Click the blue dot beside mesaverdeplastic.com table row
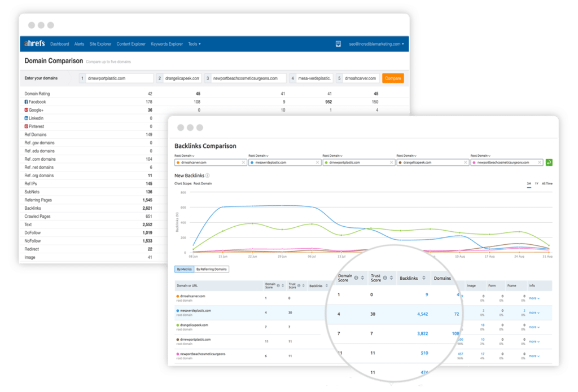The width and height of the screenshot is (578, 392). [x=178, y=311]
